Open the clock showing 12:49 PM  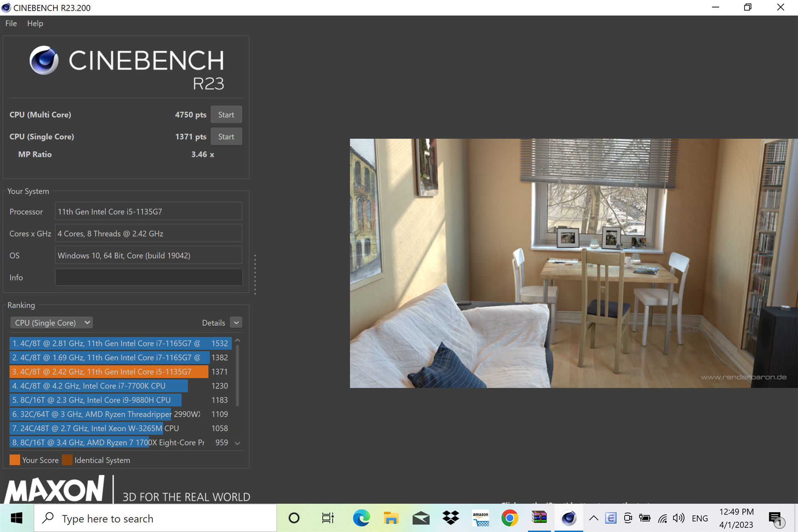click(736, 518)
